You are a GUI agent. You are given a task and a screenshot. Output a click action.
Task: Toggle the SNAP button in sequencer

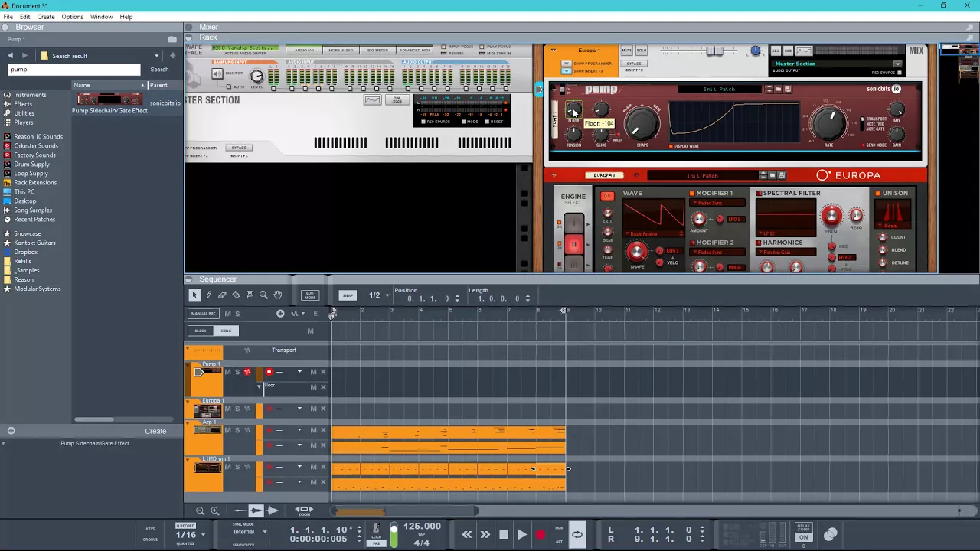[348, 295]
